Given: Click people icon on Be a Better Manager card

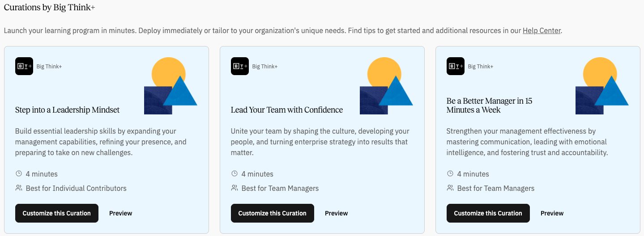Looking at the screenshot, I should click(450, 188).
